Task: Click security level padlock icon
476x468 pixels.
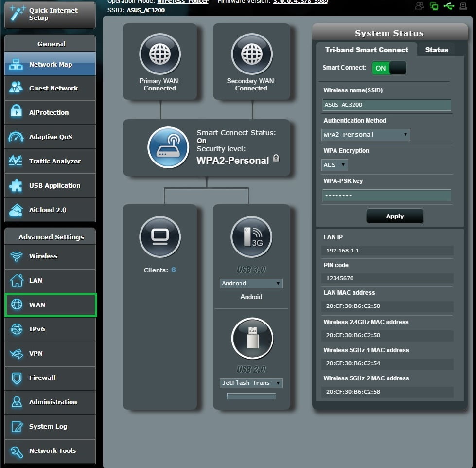Action: 276,158
